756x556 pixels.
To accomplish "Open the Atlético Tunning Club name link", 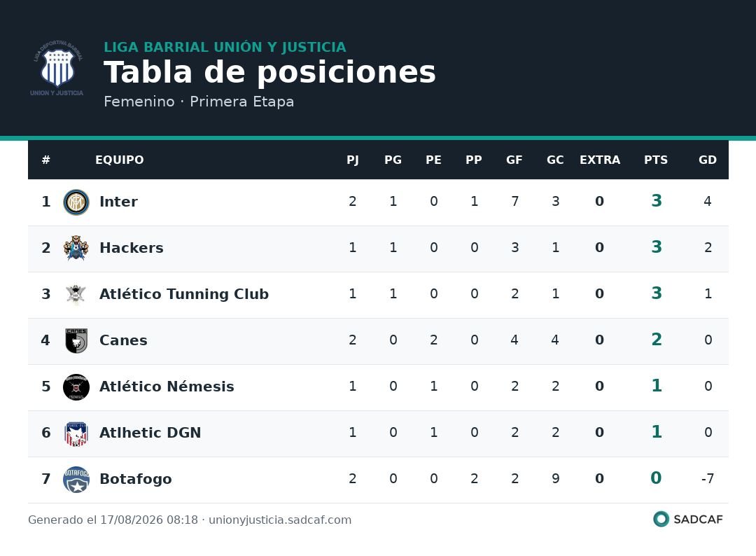I will (183, 294).
